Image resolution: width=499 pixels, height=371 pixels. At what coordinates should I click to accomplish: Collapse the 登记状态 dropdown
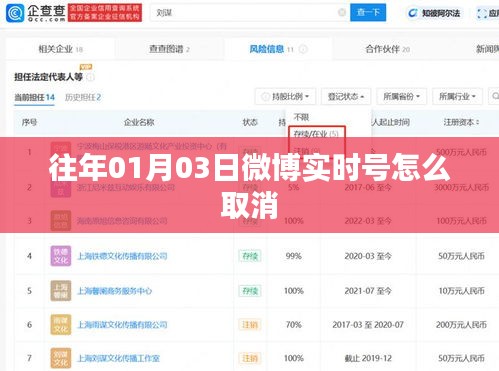coord(346,97)
